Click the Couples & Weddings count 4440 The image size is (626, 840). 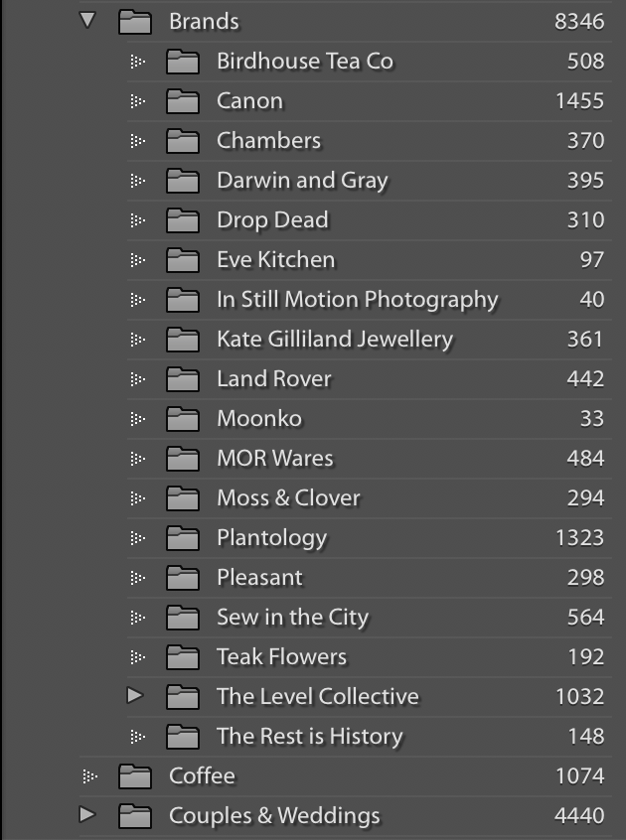pos(579,815)
